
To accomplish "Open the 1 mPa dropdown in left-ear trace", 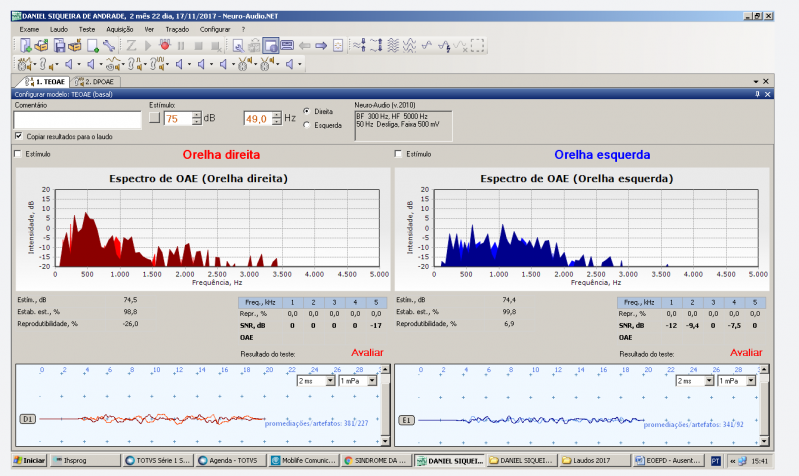I will click(749, 380).
